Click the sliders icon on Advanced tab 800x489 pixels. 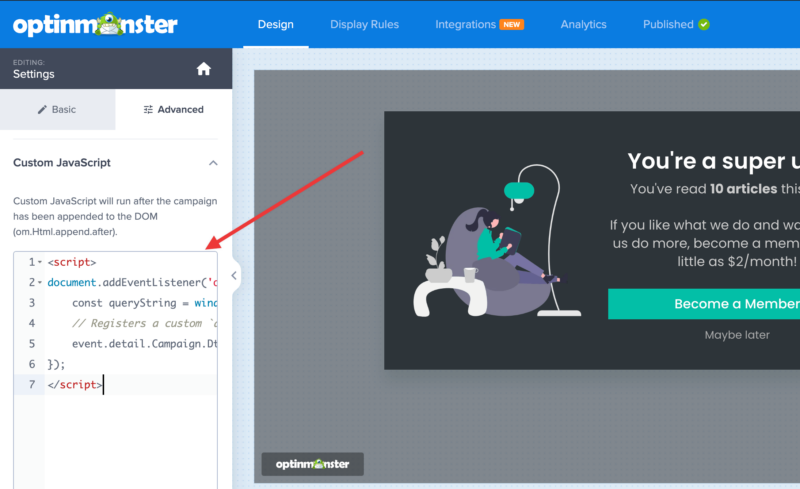(148, 110)
